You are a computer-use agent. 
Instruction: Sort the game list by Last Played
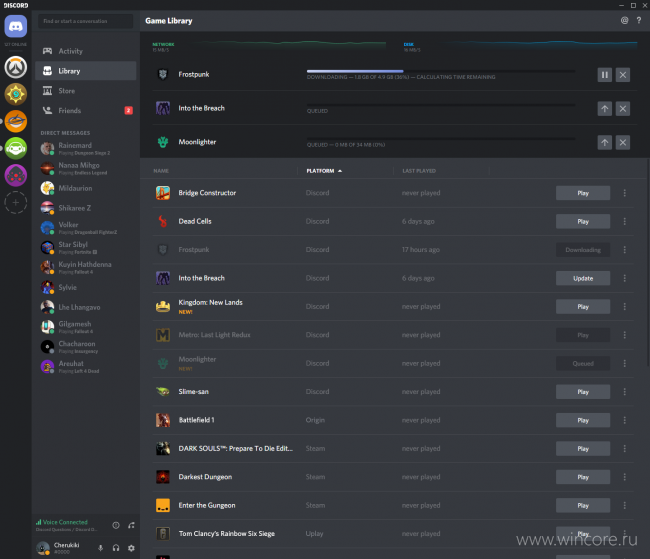[x=419, y=171]
